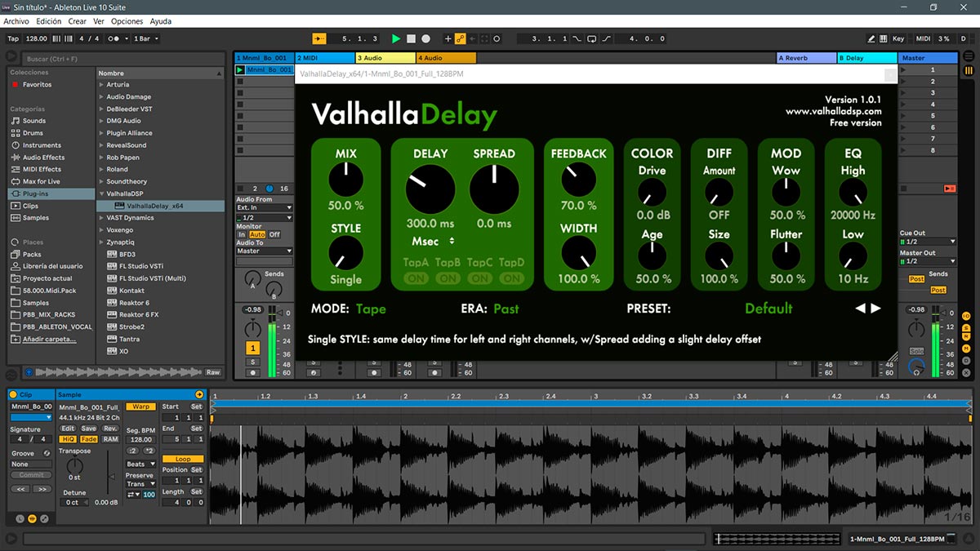This screenshot has height=551, width=980.
Task: Click the MIX knob in ValhallaDelay
Action: pos(345,179)
